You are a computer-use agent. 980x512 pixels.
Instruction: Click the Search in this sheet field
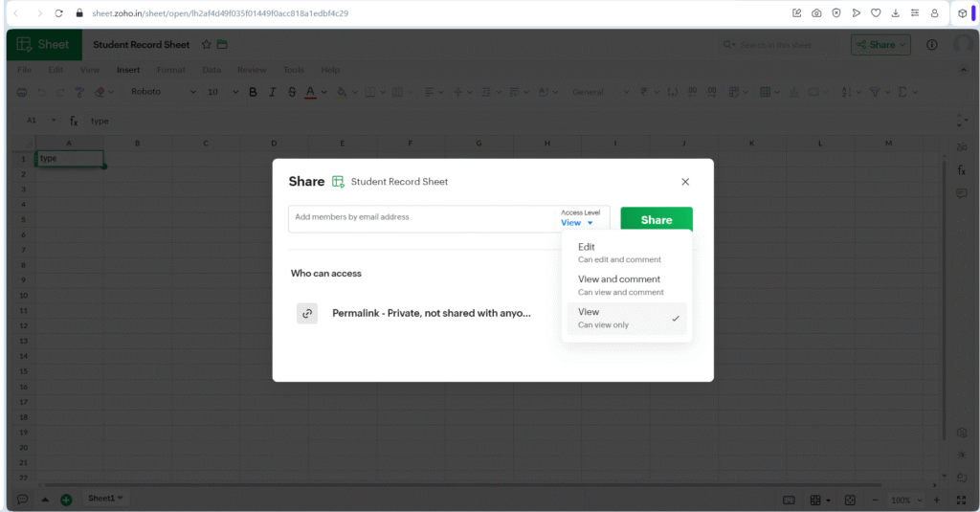[x=781, y=45]
